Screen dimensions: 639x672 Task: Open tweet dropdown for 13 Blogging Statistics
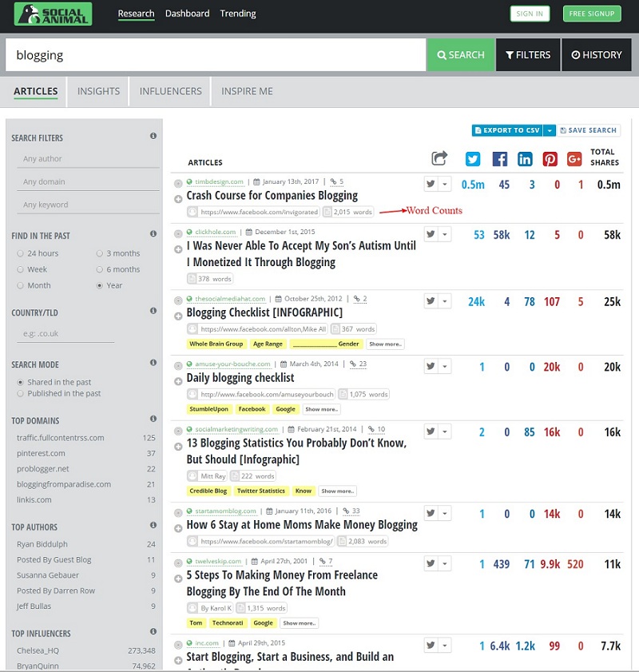[445, 431]
